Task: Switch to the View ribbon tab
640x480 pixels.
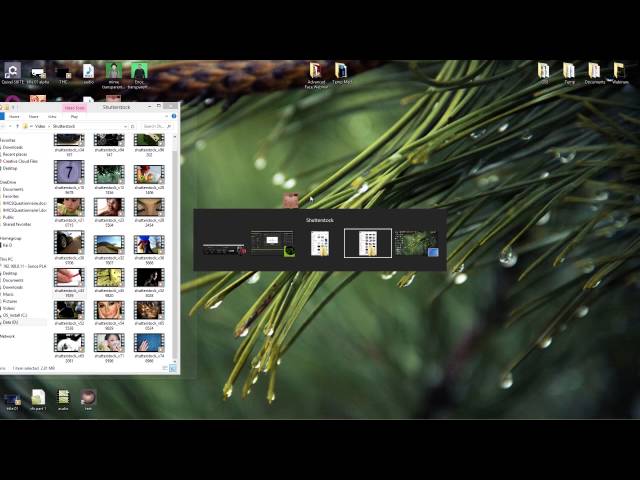Action: (52, 116)
